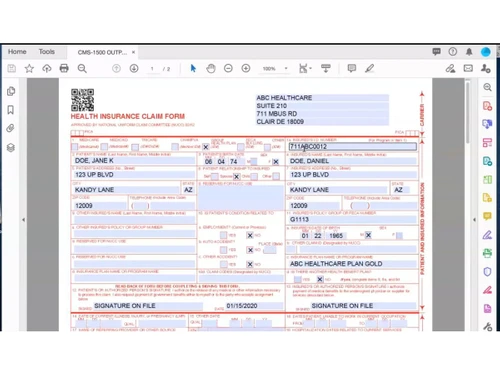500x375 pixels.
Task: Select the highlight pen tool
Action: click(369, 68)
